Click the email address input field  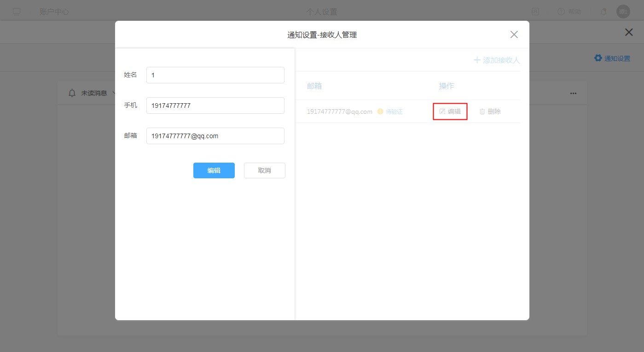pyautogui.click(x=215, y=136)
